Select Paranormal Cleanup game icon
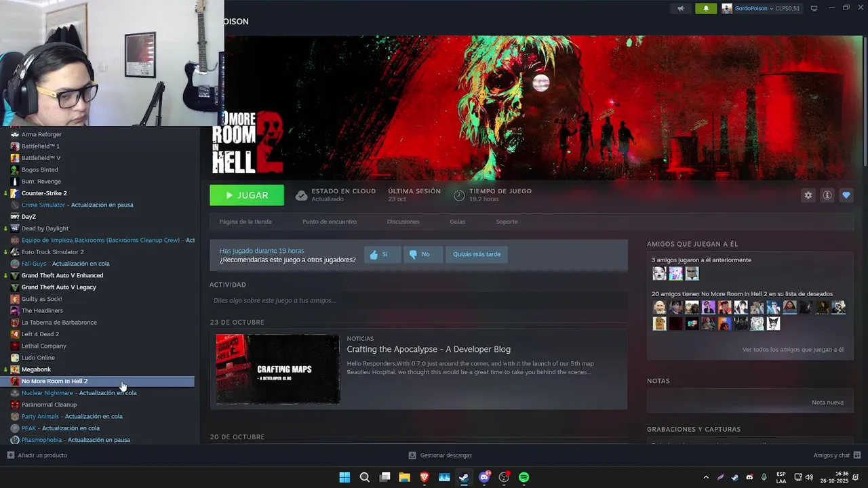 point(15,404)
